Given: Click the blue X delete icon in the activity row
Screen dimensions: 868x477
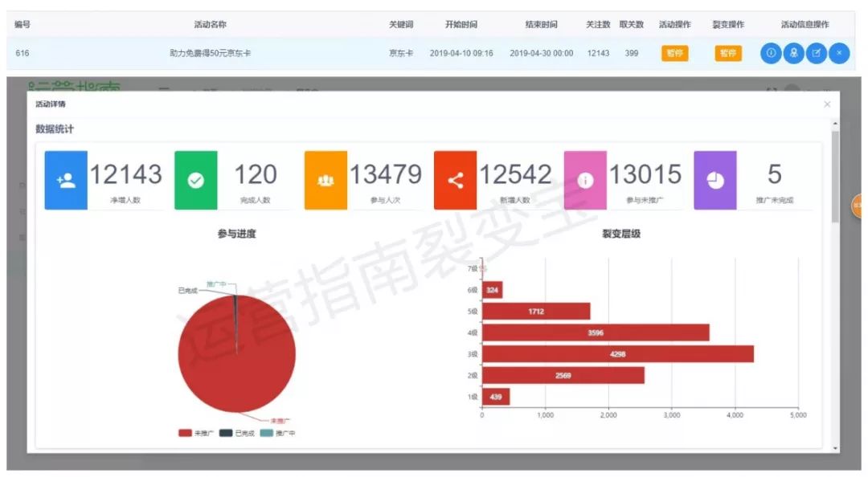Looking at the screenshot, I should 839,53.
